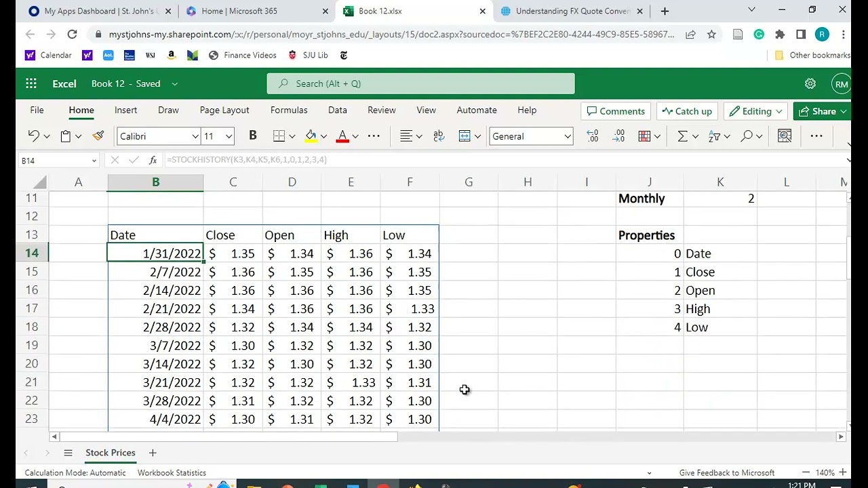The width and height of the screenshot is (868, 488).
Task: Open the File menu
Action: pyautogui.click(x=37, y=110)
